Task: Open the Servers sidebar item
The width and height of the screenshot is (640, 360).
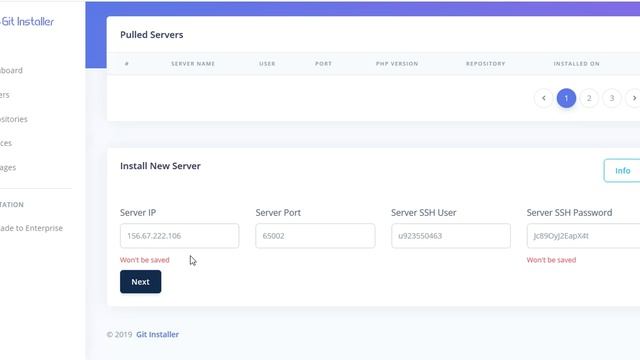Action: [4, 95]
